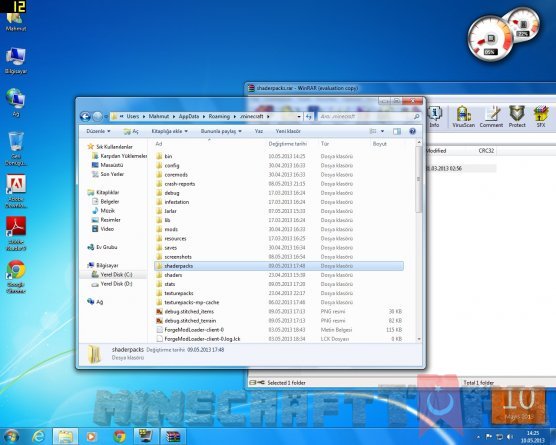Screen dimensions: 556x445
Task: Click the Forward arrow in Explorer
Action: 97,116
